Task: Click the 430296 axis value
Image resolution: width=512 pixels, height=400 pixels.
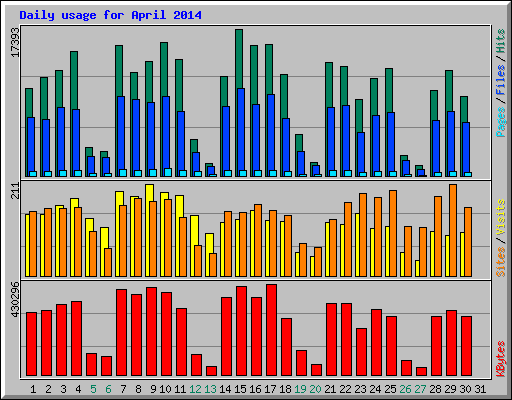Action: pyautogui.click(x=15, y=300)
